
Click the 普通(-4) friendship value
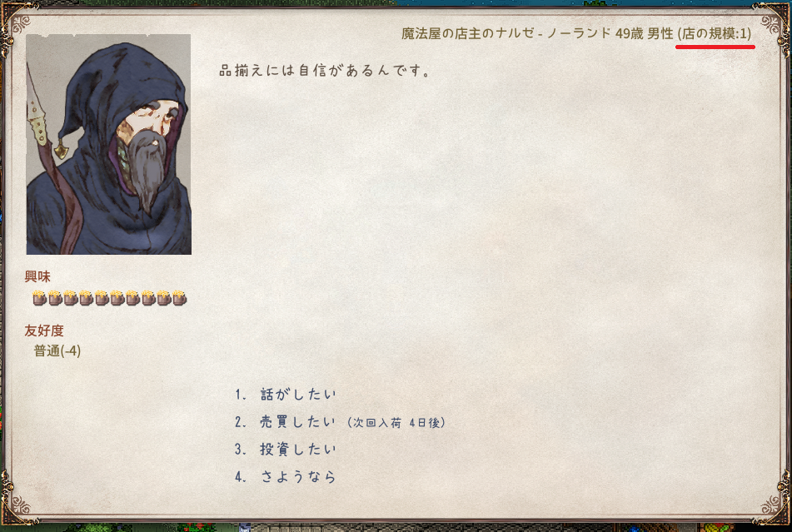tap(57, 351)
